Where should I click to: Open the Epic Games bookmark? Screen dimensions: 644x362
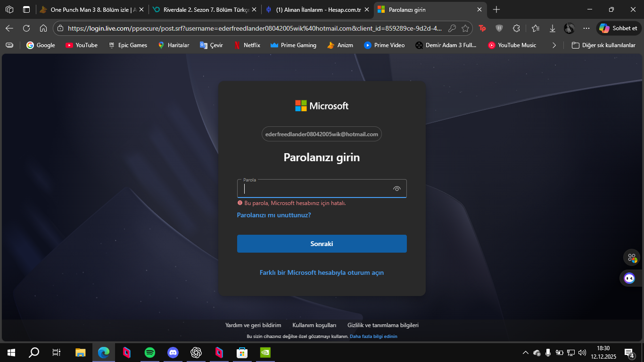point(127,45)
